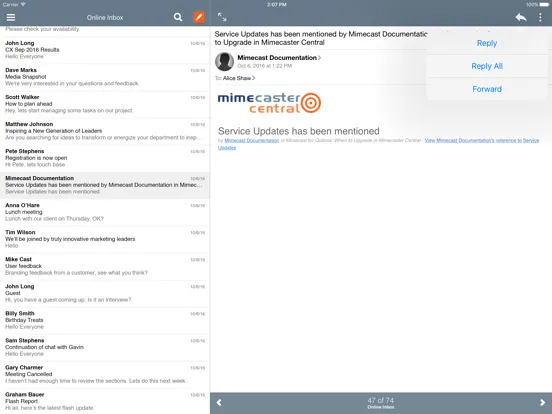The height and width of the screenshot is (414, 552).
Task: Compose a new email with the orange pencil
Action: 199,17
